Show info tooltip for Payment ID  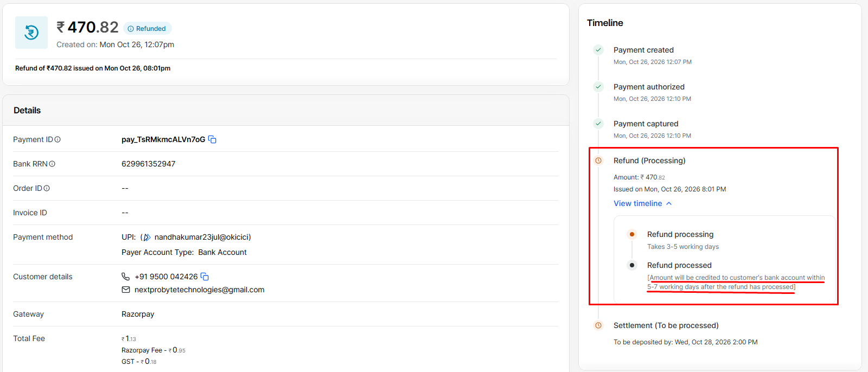point(58,140)
